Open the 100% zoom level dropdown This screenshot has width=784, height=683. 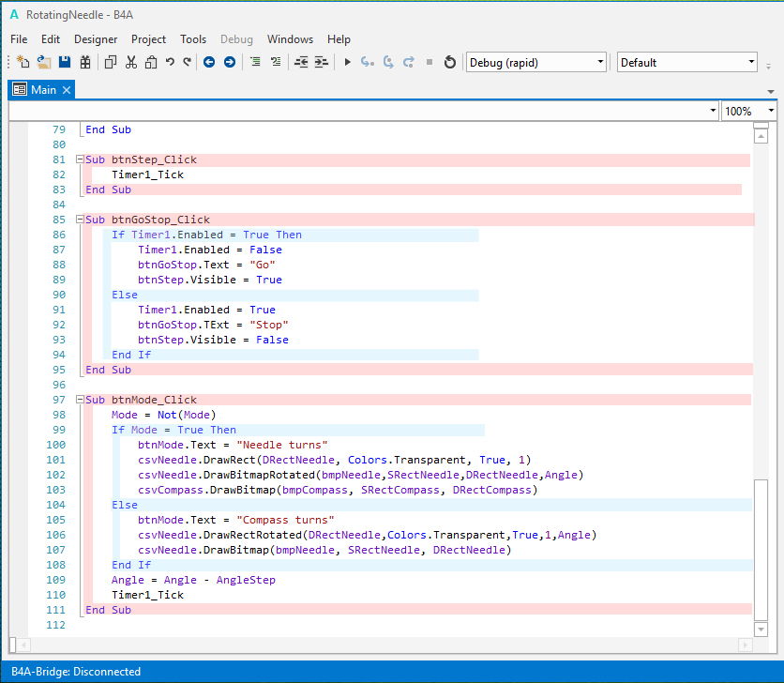[x=748, y=111]
